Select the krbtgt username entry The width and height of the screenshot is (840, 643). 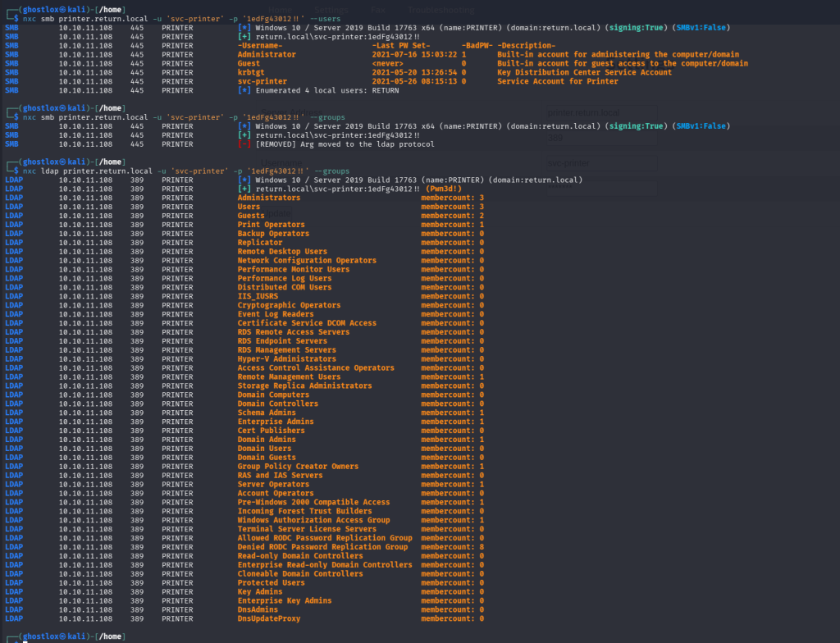[252, 72]
